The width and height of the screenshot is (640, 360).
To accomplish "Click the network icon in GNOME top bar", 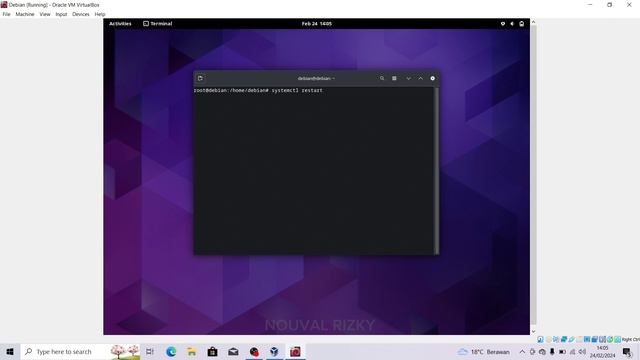I will pyautogui.click(x=503, y=24).
